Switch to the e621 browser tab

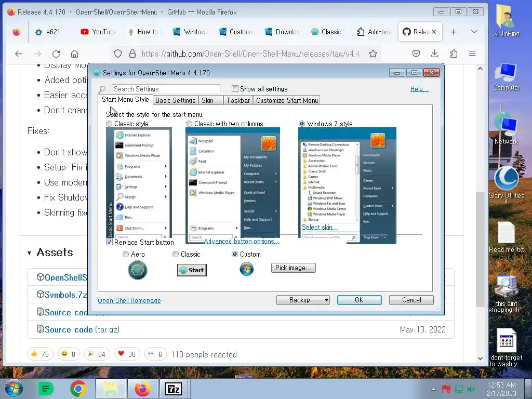[x=47, y=32]
